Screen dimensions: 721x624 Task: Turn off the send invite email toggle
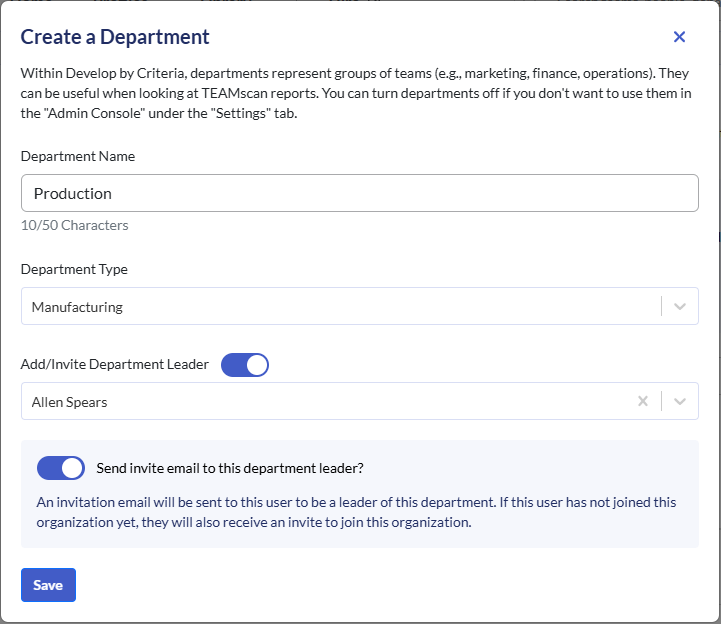click(61, 468)
